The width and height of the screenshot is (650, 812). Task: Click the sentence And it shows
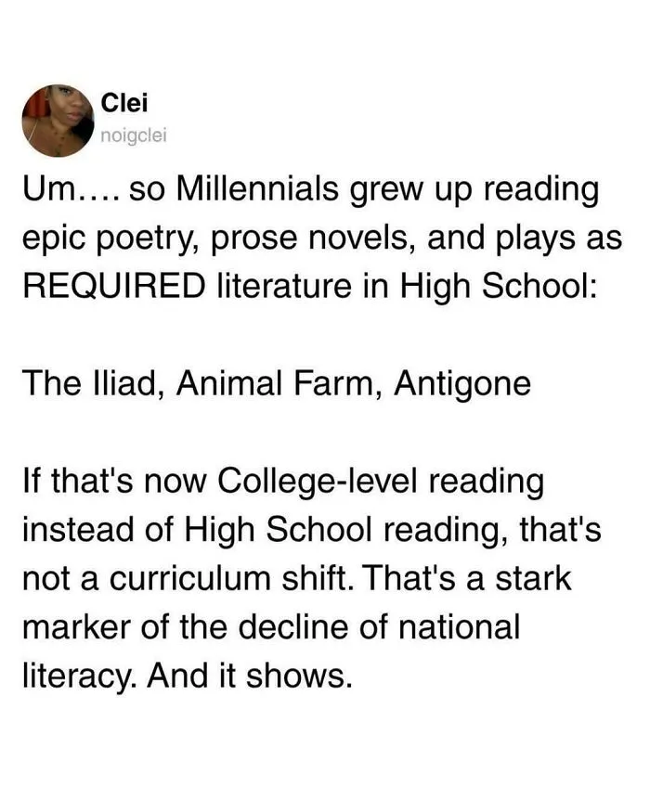coord(250,677)
